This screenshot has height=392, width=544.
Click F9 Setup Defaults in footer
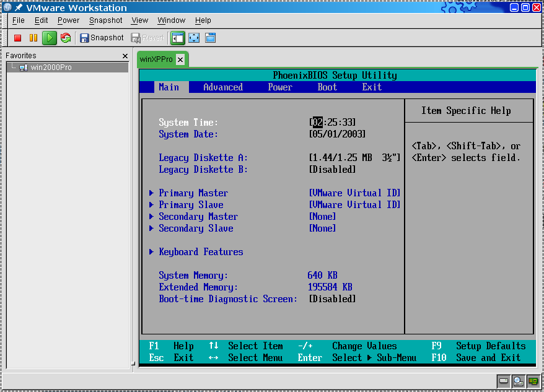coord(478,346)
